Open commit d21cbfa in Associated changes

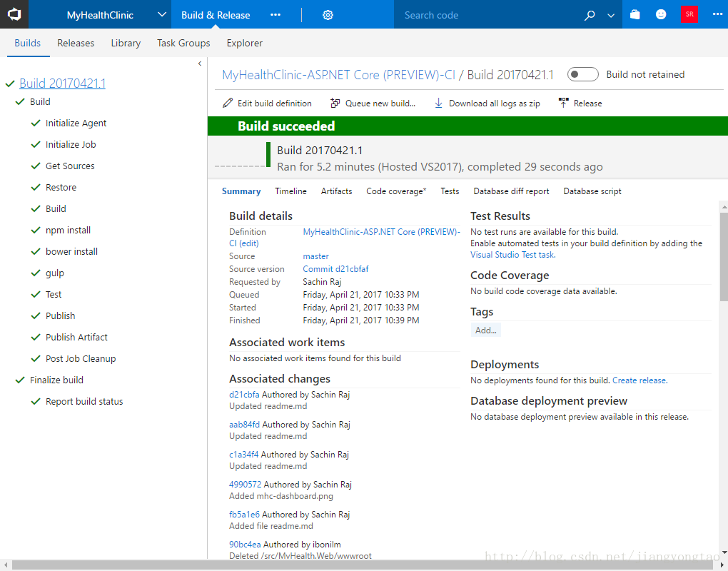244,395
